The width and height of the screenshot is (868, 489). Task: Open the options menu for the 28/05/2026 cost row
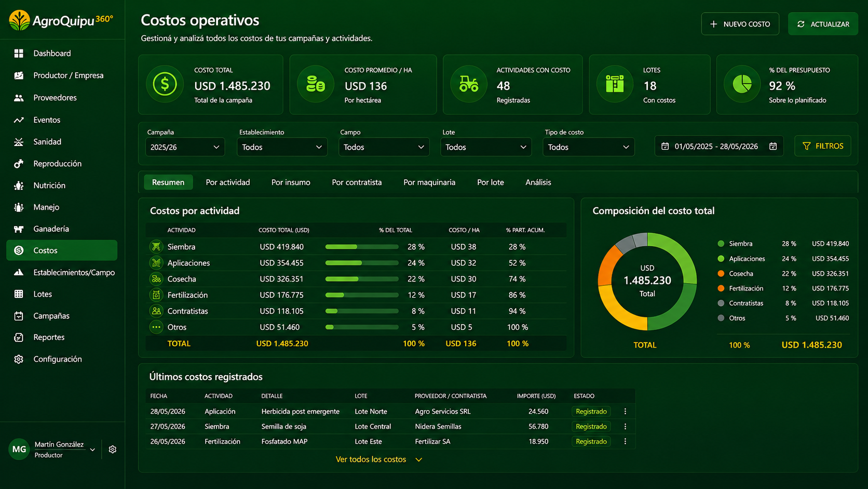tap(625, 412)
